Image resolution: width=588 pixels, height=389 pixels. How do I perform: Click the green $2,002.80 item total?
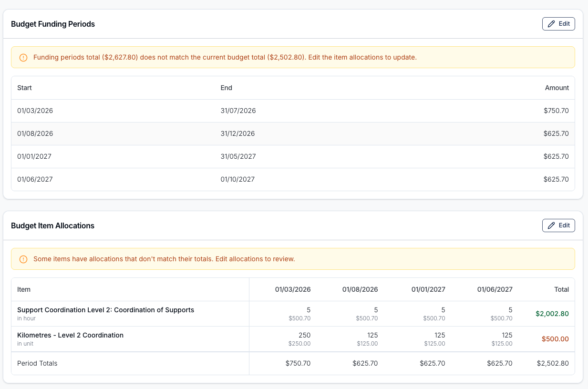click(552, 314)
